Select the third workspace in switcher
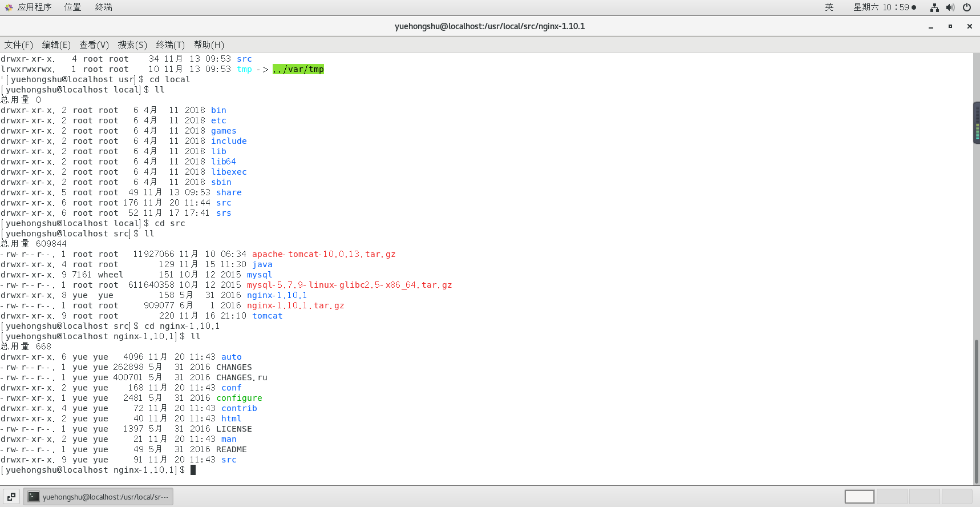The height and width of the screenshot is (507, 980). (x=924, y=497)
